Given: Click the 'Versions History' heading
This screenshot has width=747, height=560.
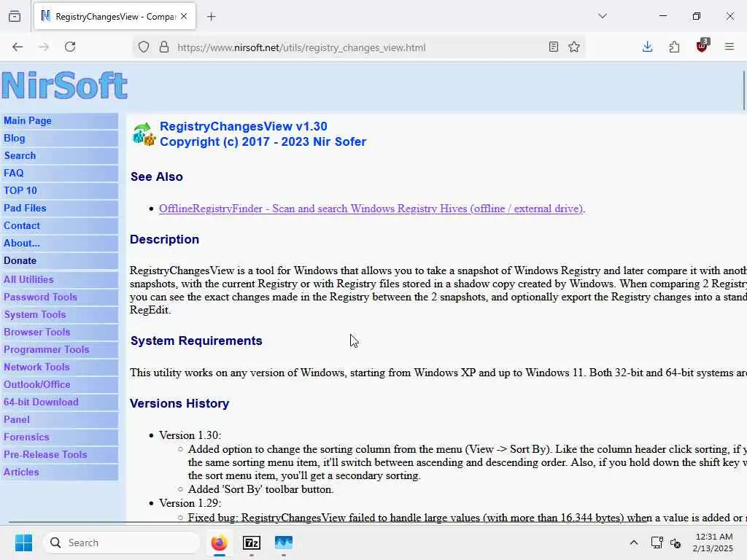Looking at the screenshot, I should click(179, 403).
